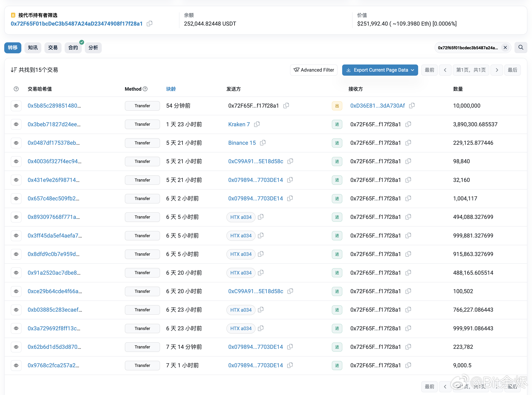Toggle eye visibility on HTX a034 row
The image size is (532, 395).
(x=16, y=217)
